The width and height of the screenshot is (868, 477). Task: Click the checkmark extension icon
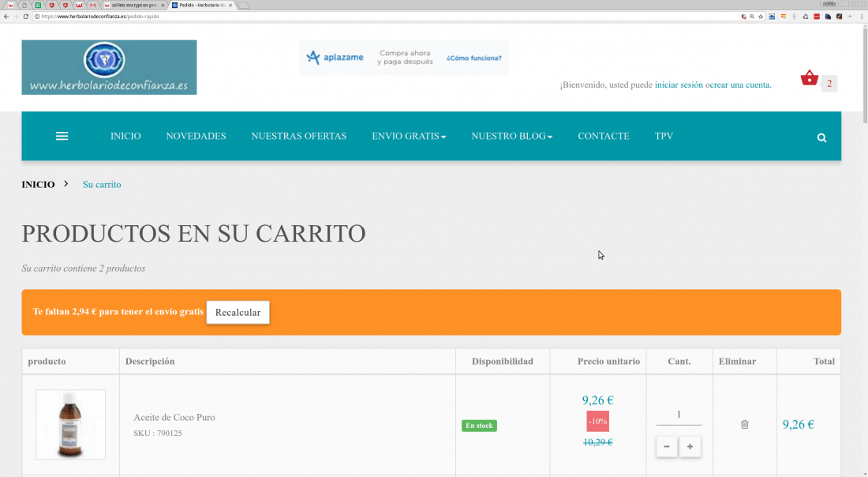point(840,17)
